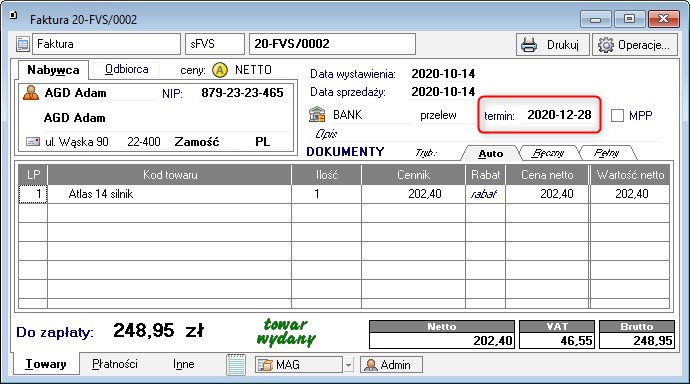Viewport: 690px width, 384px height.
Task: Open the Towary bottom tab
Action: tap(46, 364)
